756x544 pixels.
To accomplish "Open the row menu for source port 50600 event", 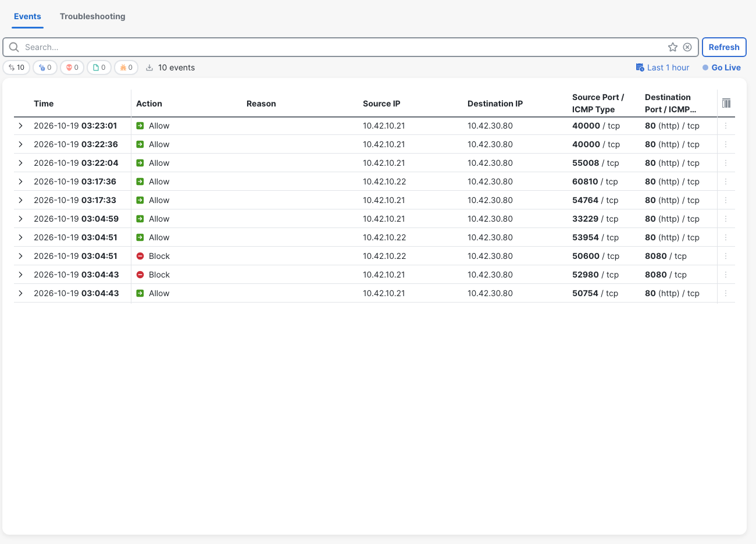I will click(x=726, y=256).
